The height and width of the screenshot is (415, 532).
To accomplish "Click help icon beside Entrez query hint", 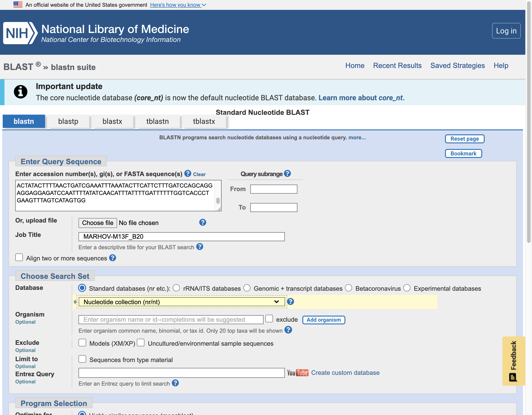I will (175, 383).
